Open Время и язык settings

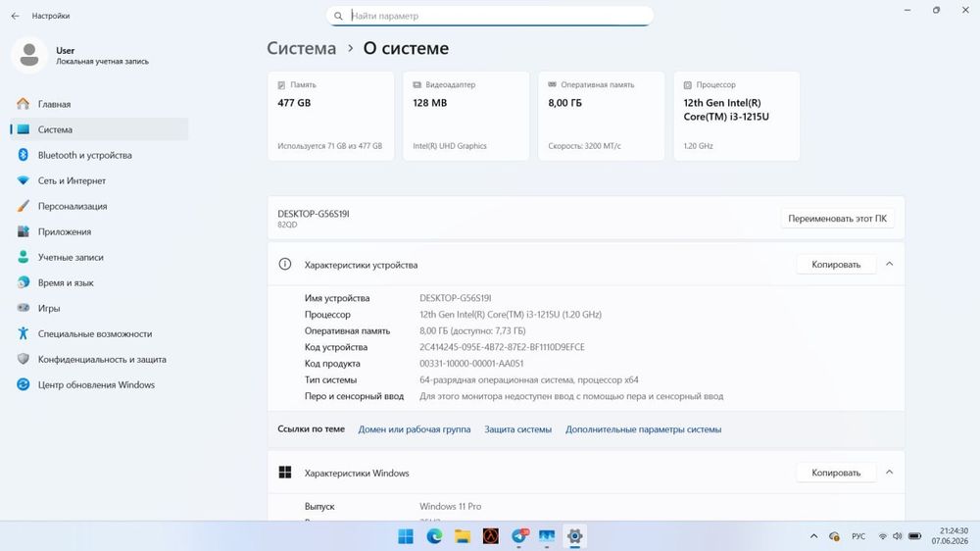99,282
